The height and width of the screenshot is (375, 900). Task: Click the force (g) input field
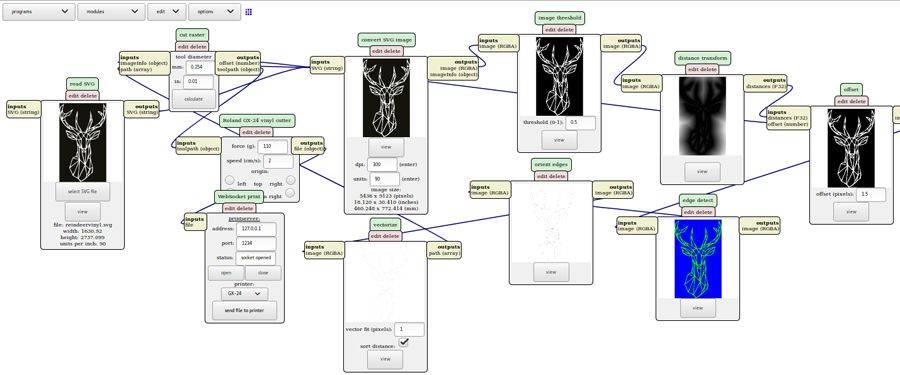coord(272,146)
